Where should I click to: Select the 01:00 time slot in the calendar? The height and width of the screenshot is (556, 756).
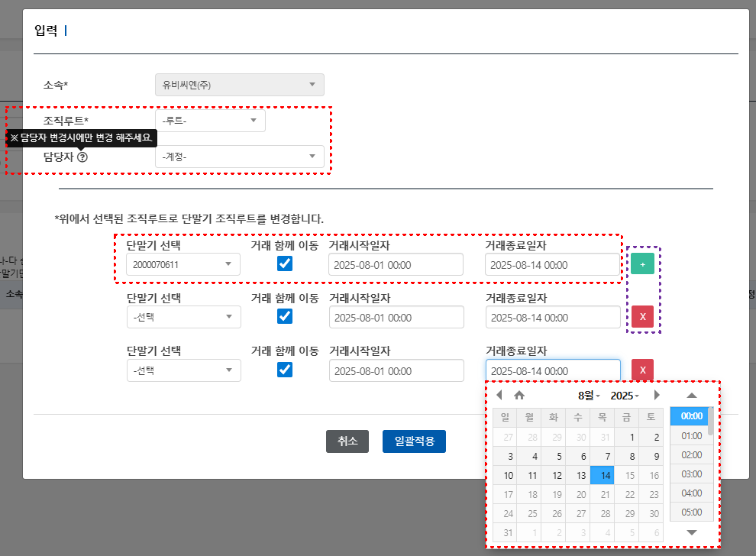pos(690,435)
